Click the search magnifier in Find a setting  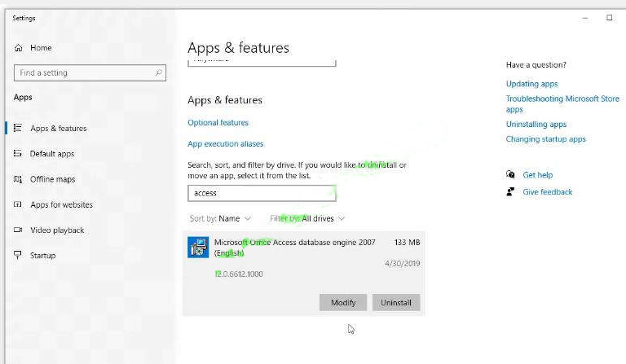tap(158, 72)
